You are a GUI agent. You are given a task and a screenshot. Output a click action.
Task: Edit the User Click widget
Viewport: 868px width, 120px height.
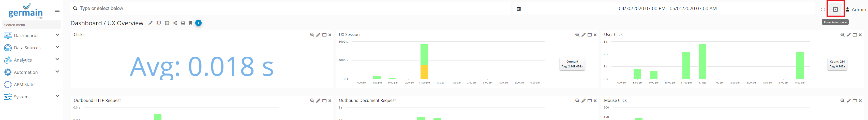[848, 35]
